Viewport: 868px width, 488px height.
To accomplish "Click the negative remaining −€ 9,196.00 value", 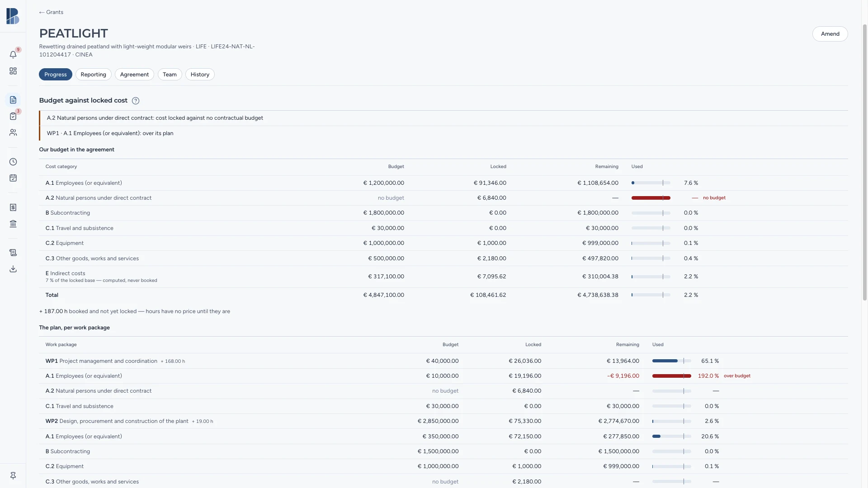I will 623,376.
